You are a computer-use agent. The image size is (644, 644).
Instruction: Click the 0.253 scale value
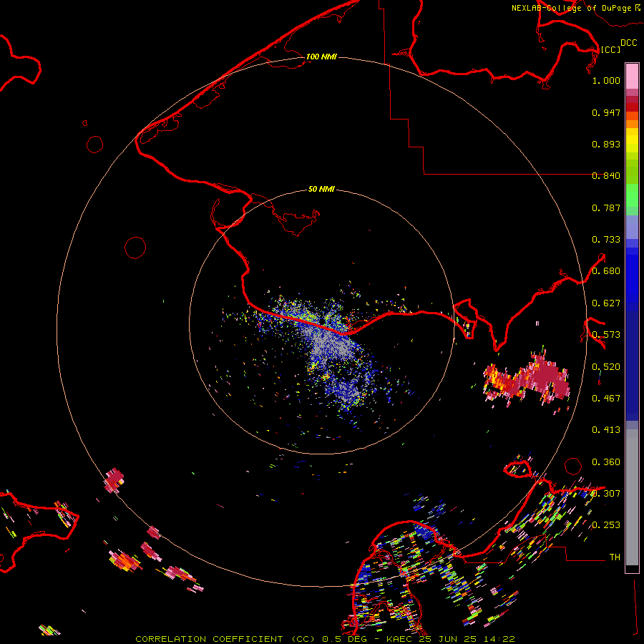pos(606,525)
